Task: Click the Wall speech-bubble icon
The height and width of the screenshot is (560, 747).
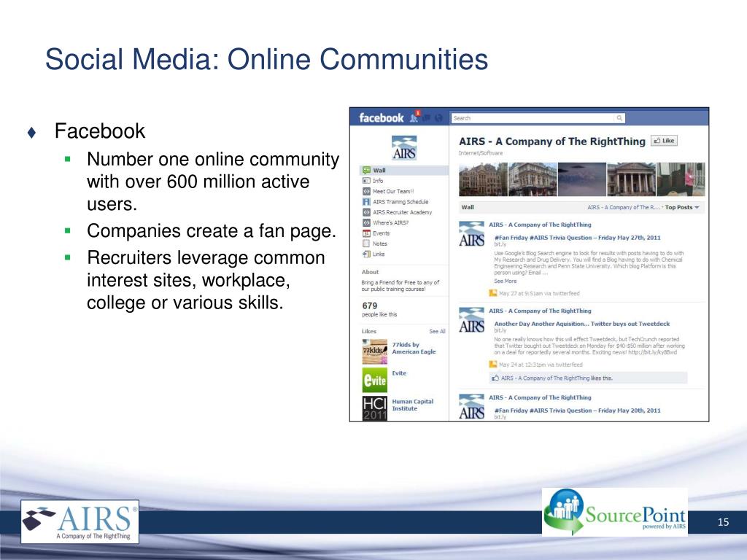Action: coord(366,170)
